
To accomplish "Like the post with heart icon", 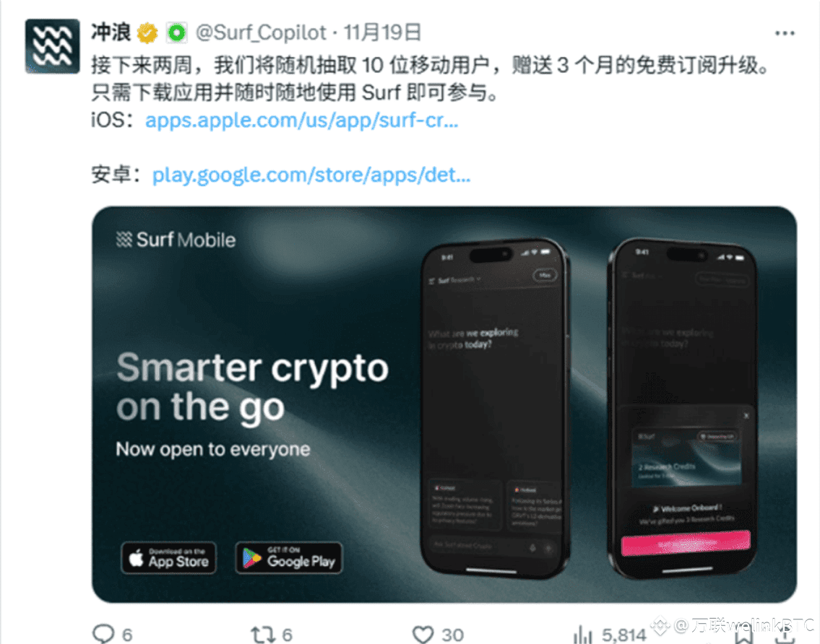I will coord(423,635).
